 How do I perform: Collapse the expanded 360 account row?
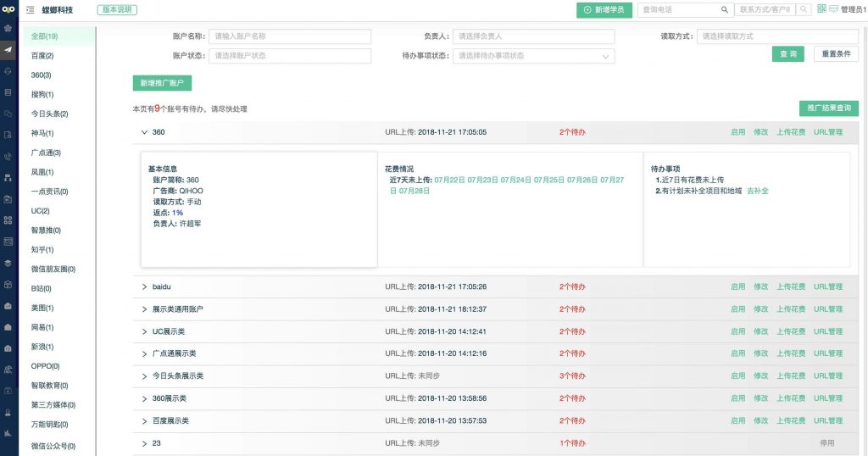click(x=144, y=132)
